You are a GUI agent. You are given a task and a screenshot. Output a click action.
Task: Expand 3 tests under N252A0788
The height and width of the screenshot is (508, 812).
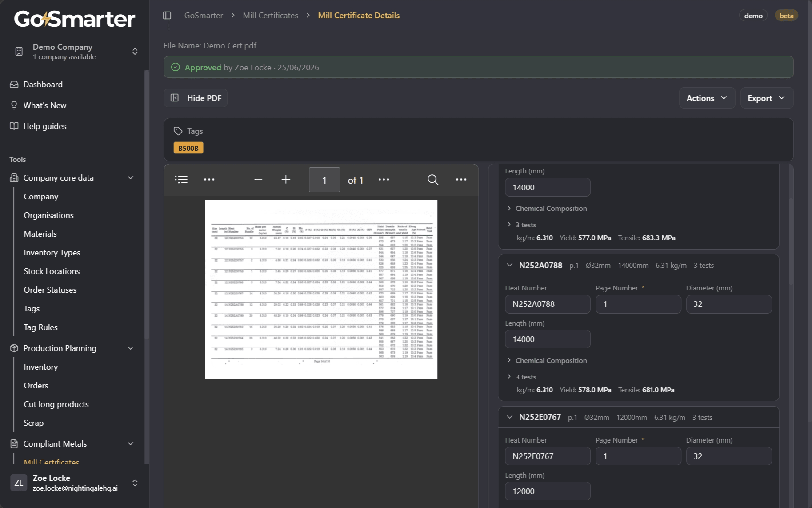[x=522, y=377]
